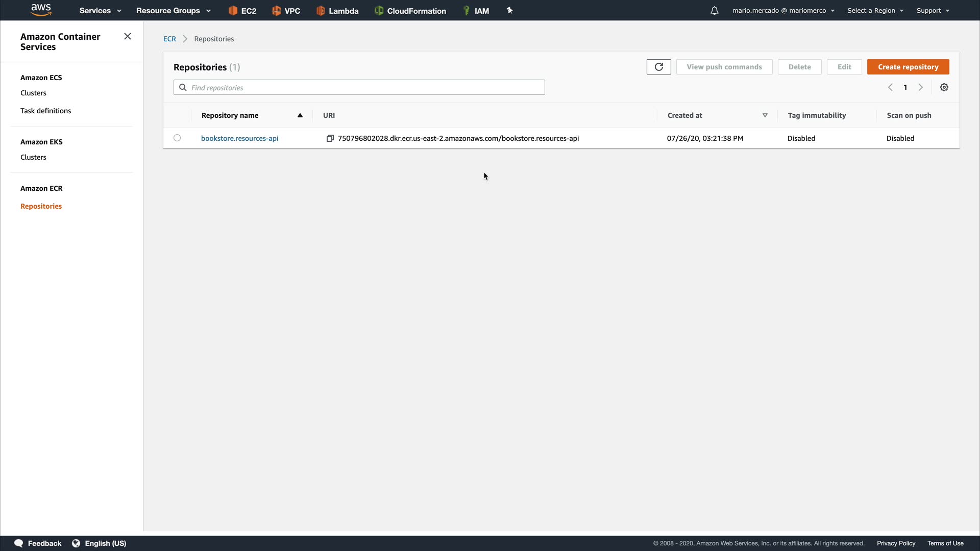This screenshot has height=551, width=980.
Task: Open Select a Region dropdown
Action: click(x=875, y=11)
